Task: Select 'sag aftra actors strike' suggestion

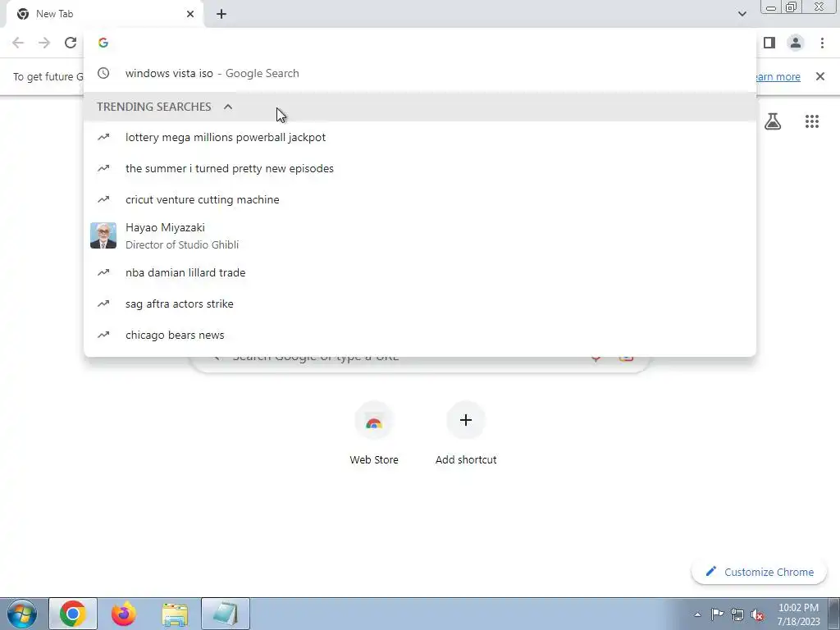Action: pyautogui.click(x=420, y=304)
